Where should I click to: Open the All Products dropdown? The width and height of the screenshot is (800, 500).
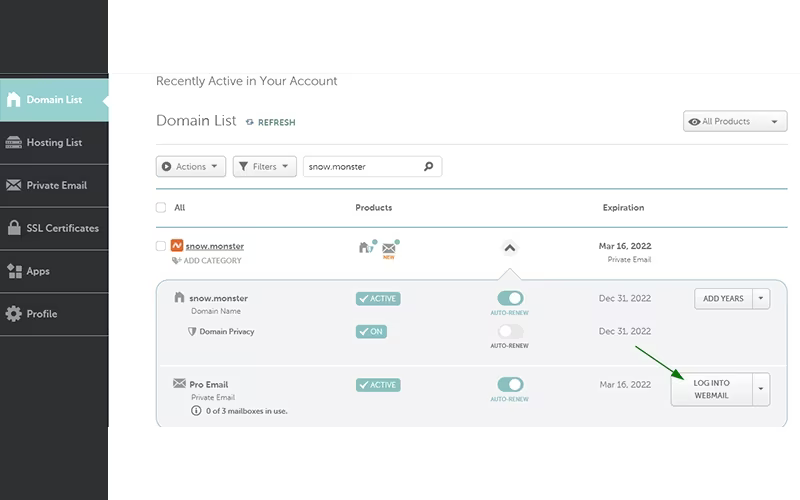pyautogui.click(x=735, y=121)
